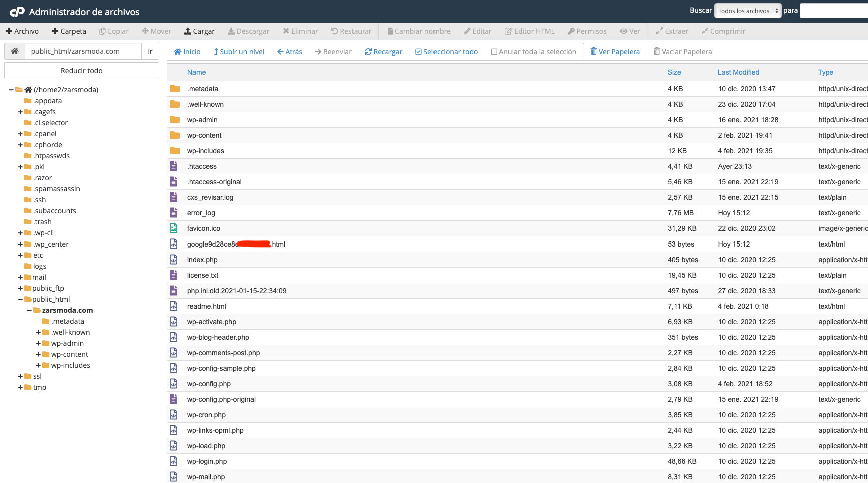The width and height of the screenshot is (868, 483).
Task: Focus the search text input field
Action: tap(833, 11)
